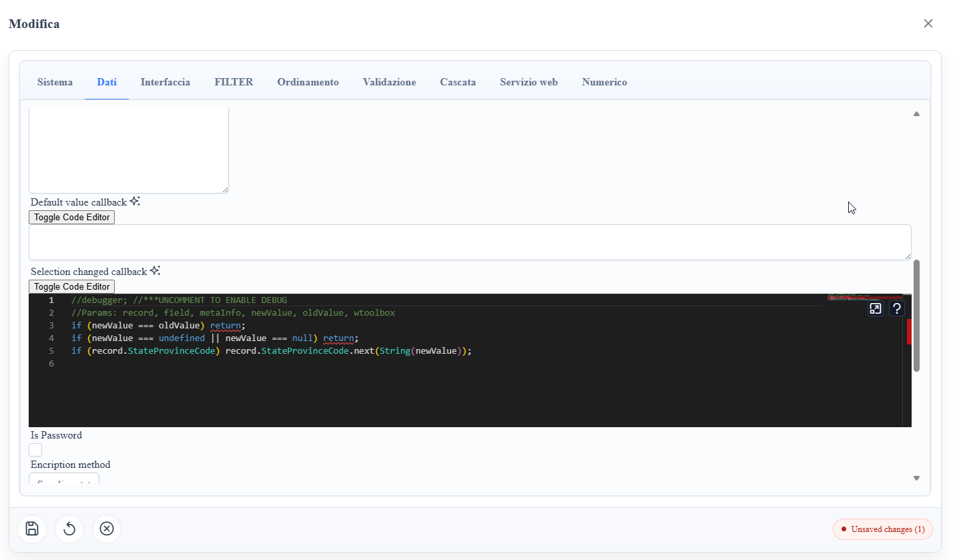This screenshot has height=560, width=953.
Task: Open the Servizio web tab
Action: pyautogui.click(x=529, y=82)
